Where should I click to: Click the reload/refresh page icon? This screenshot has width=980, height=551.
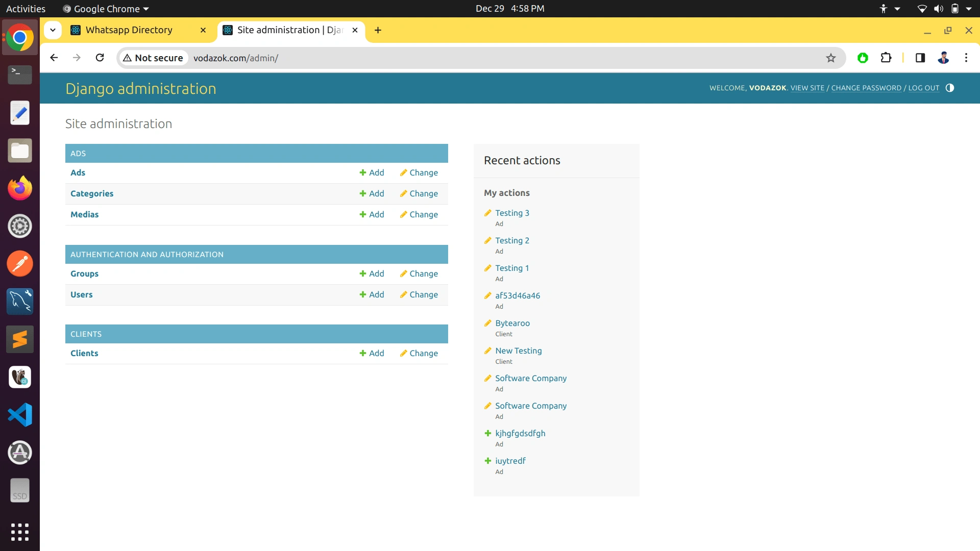100,58
